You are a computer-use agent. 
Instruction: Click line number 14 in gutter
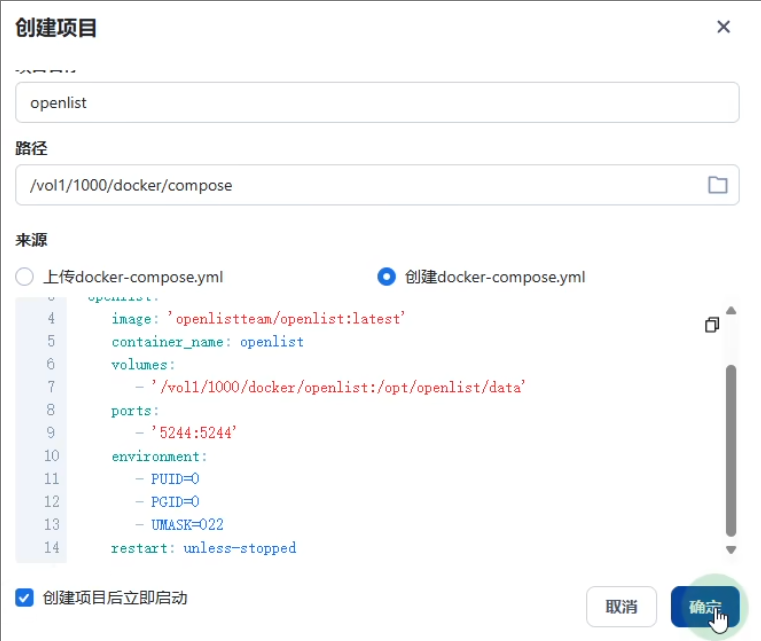click(51, 547)
